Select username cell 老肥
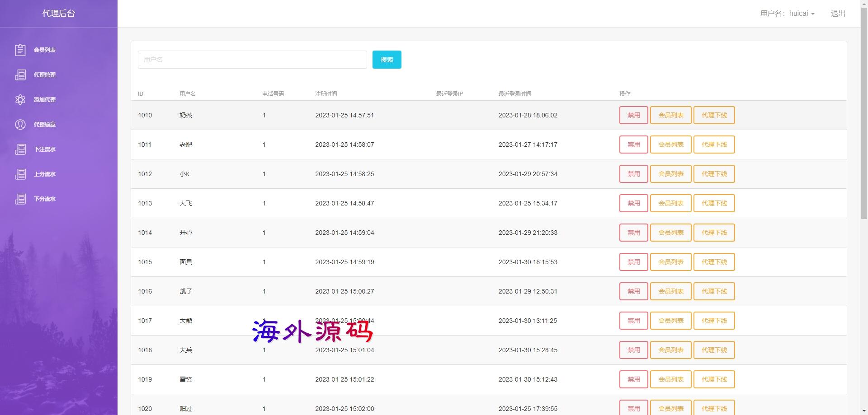The width and height of the screenshot is (868, 415). point(186,145)
